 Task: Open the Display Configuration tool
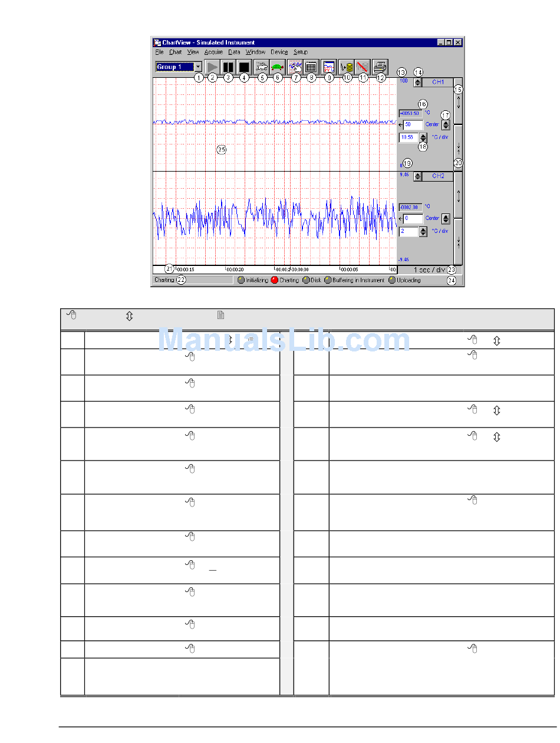[x=295, y=67]
